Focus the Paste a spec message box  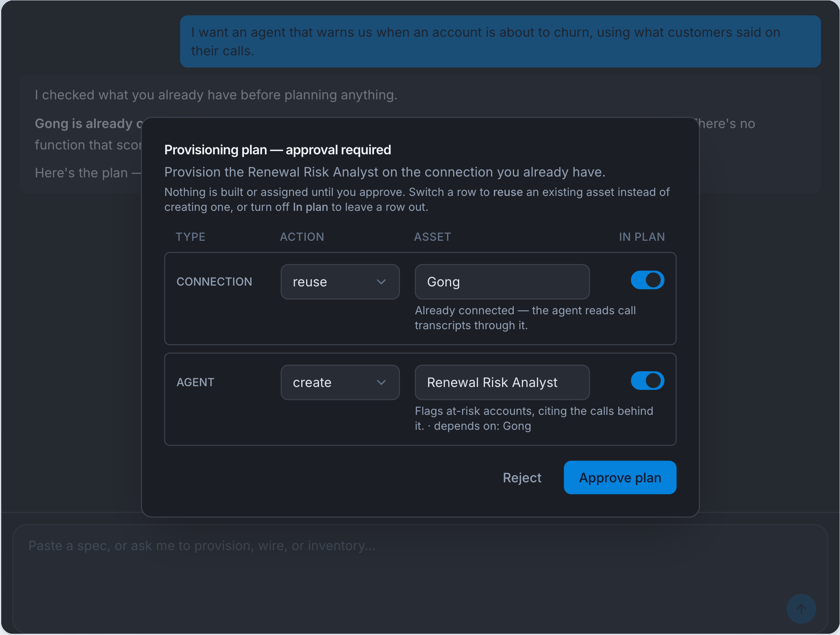coord(420,578)
